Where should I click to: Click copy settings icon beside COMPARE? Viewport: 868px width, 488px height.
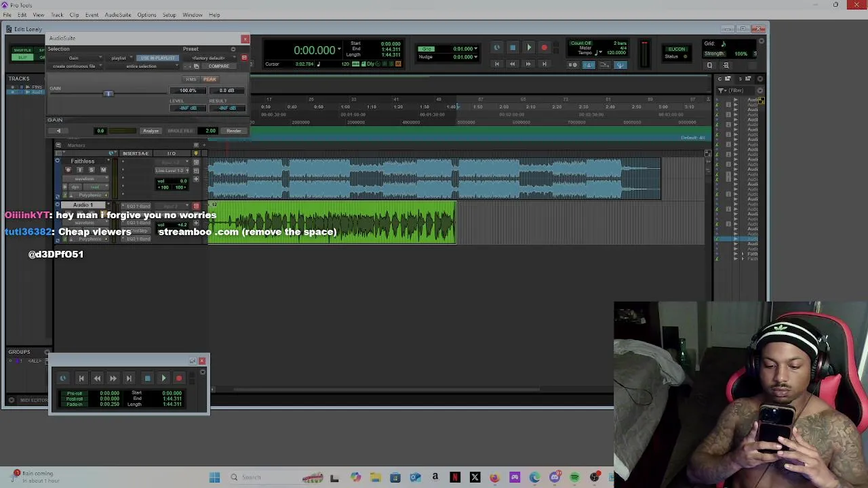pyautogui.click(x=196, y=66)
